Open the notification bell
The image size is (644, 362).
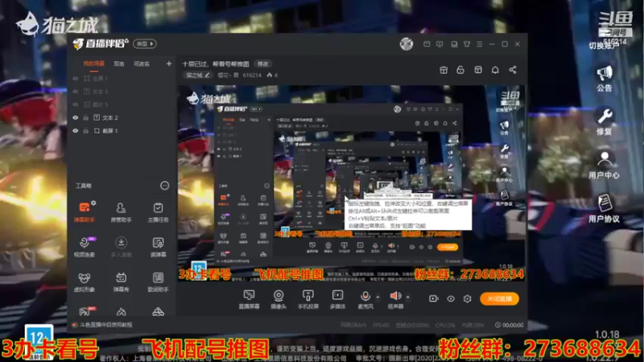(x=495, y=70)
